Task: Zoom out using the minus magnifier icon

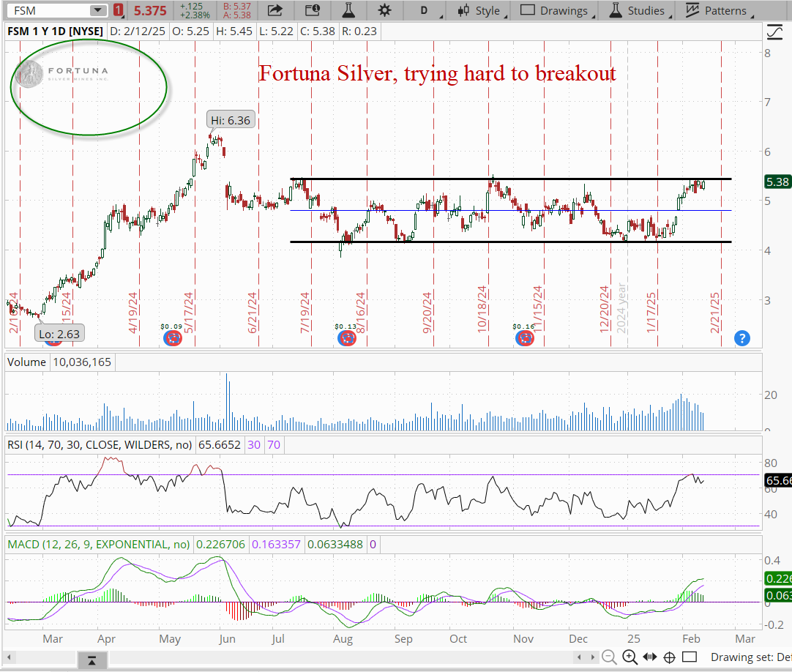Action: (609, 657)
